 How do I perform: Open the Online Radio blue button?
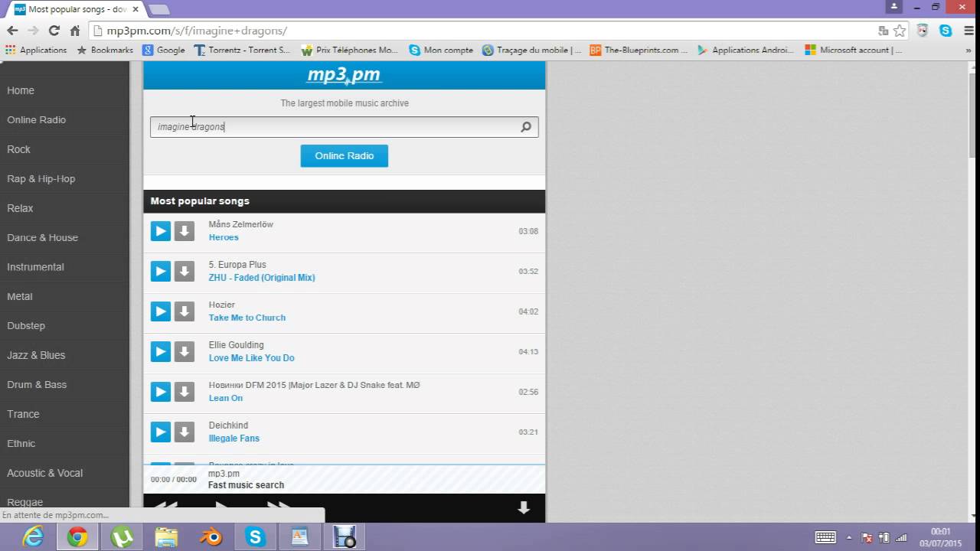tap(345, 155)
